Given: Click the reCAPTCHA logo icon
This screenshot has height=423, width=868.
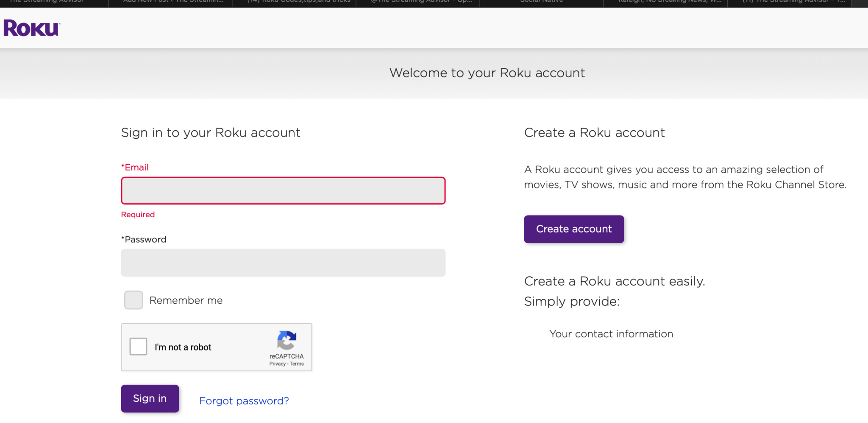Looking at the screenshot, I should [x=287, y=340].
